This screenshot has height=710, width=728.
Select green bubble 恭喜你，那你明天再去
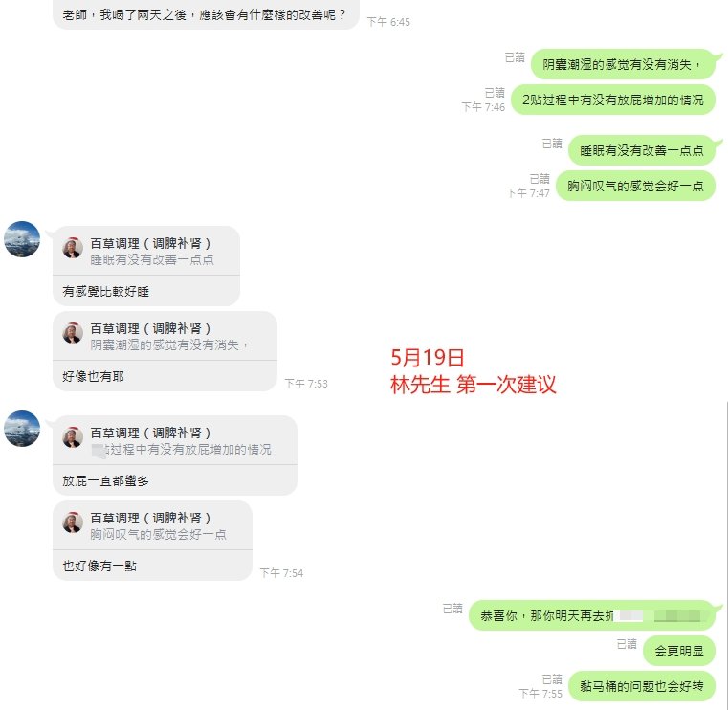tap(592, 615)
